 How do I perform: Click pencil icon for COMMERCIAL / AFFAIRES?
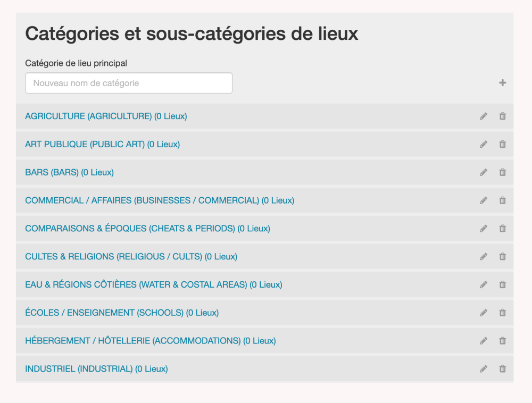pyautogui.click(x=483, y=200)
